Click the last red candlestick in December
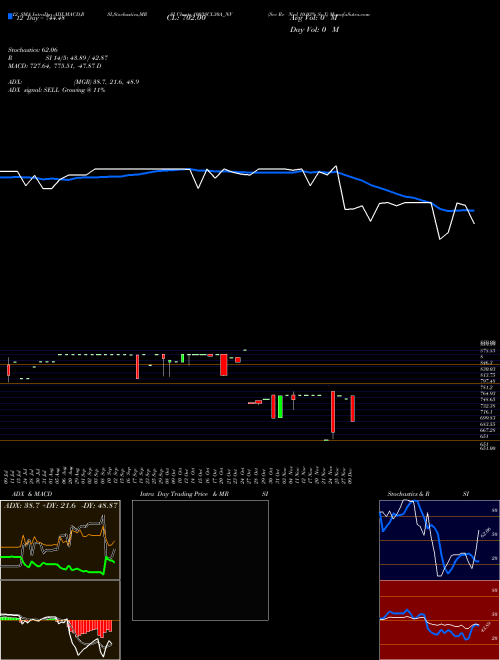 pos(353,408)
